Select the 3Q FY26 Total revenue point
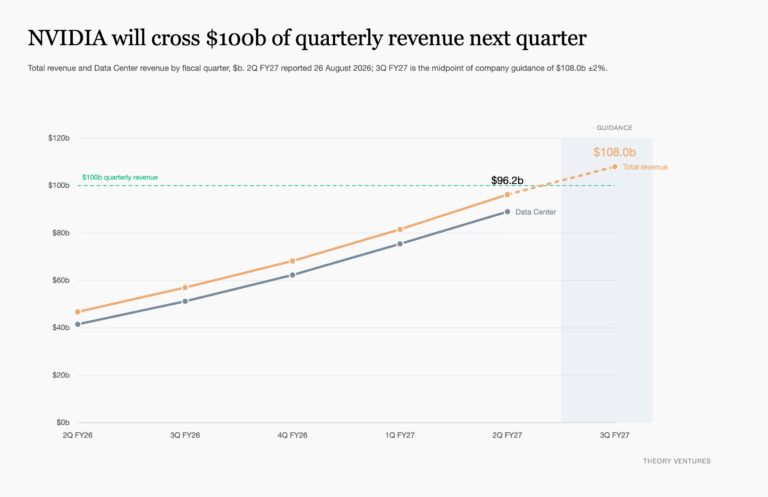The image size is (768, 497). pos(185,287)
